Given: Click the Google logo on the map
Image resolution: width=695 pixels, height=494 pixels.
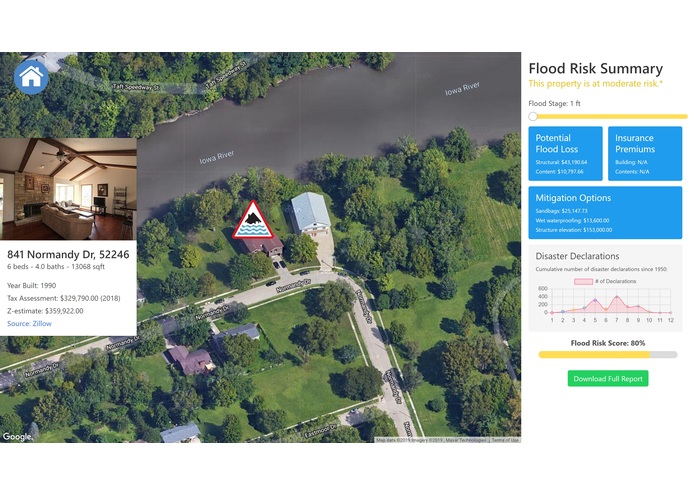Looking at the screenshot, I should [17, 436].
